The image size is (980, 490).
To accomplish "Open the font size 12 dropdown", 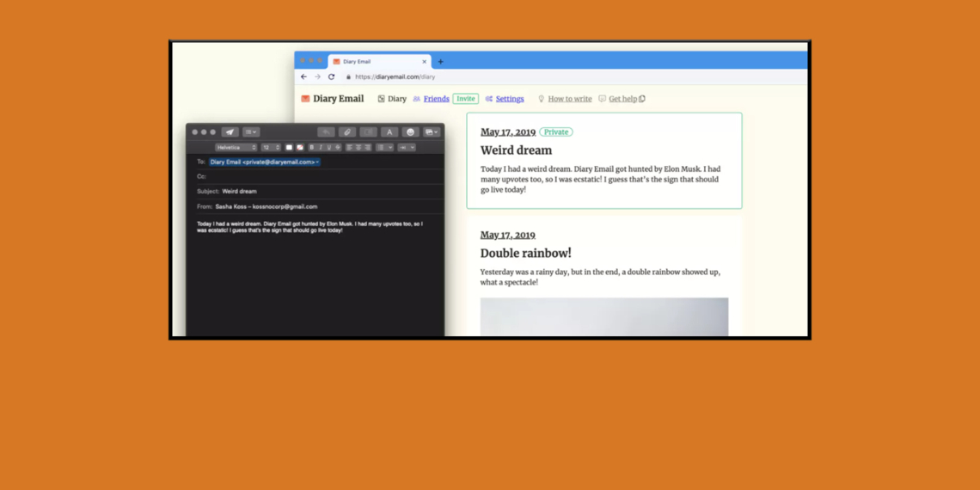I will [x=271, y=148].
